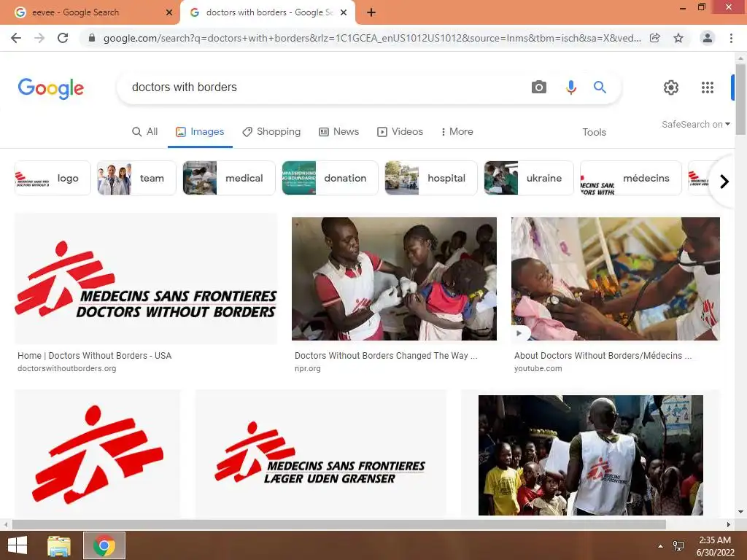Filter images by the ukraine chip
This screenshot has height=560, width=747.
tap(529, 178)
